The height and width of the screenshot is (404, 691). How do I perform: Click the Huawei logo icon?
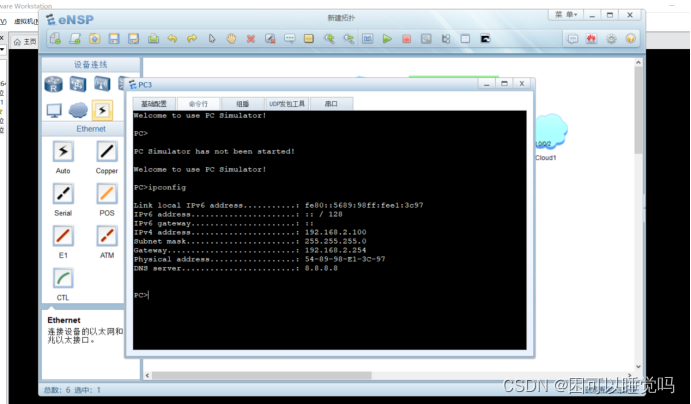tap(591, 39)
